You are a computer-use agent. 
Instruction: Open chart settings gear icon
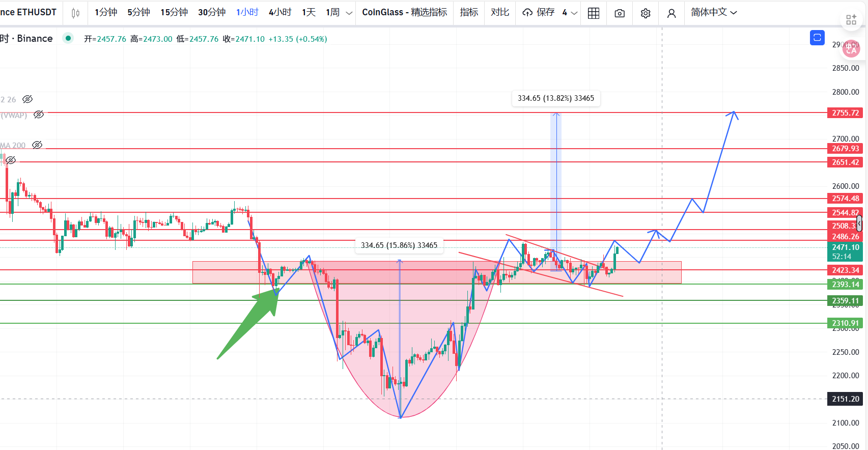coord(646,13)
